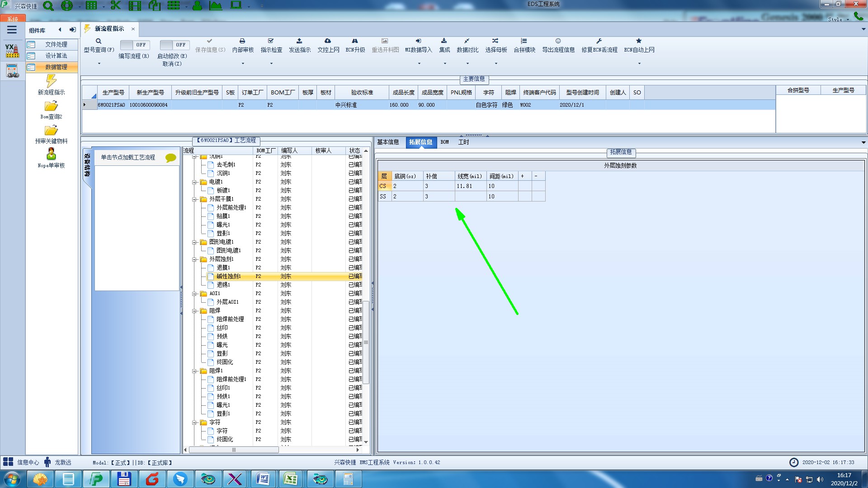Screen dimensions: 868x488
Task: Open dropdown arrow under 型号查询
Action: click(99, 64)
